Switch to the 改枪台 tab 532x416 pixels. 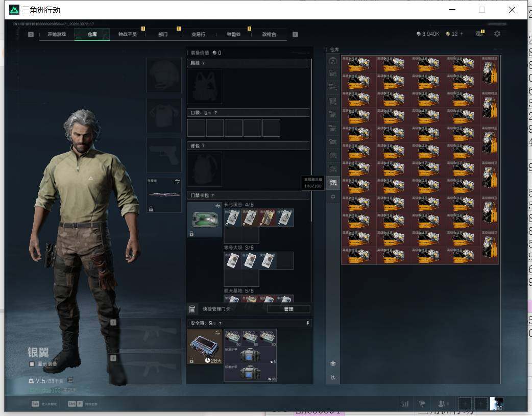[x=269, y=34]
